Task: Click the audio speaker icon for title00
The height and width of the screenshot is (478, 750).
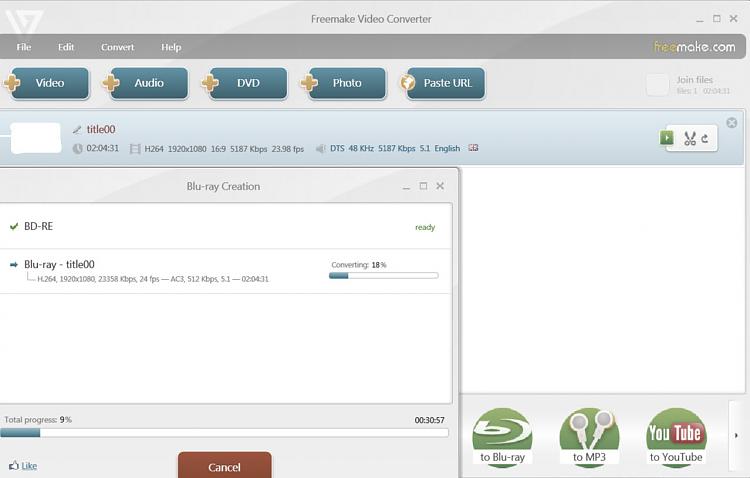Action: click(x=320, y=149)
